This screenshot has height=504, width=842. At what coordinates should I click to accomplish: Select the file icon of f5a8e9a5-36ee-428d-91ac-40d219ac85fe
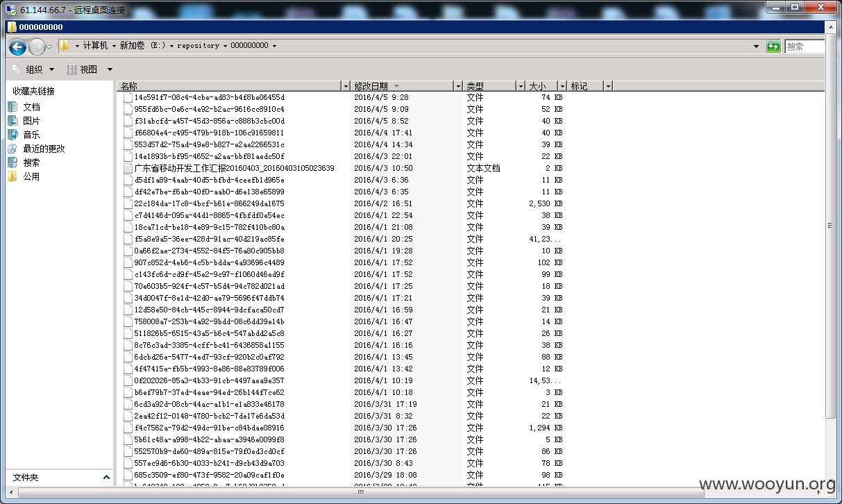pos(127,239)
